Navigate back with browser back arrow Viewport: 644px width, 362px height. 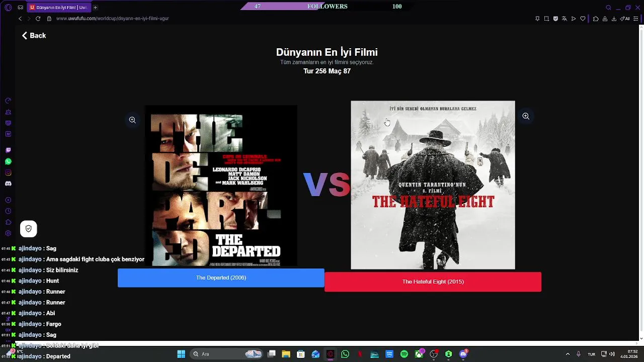20,19
